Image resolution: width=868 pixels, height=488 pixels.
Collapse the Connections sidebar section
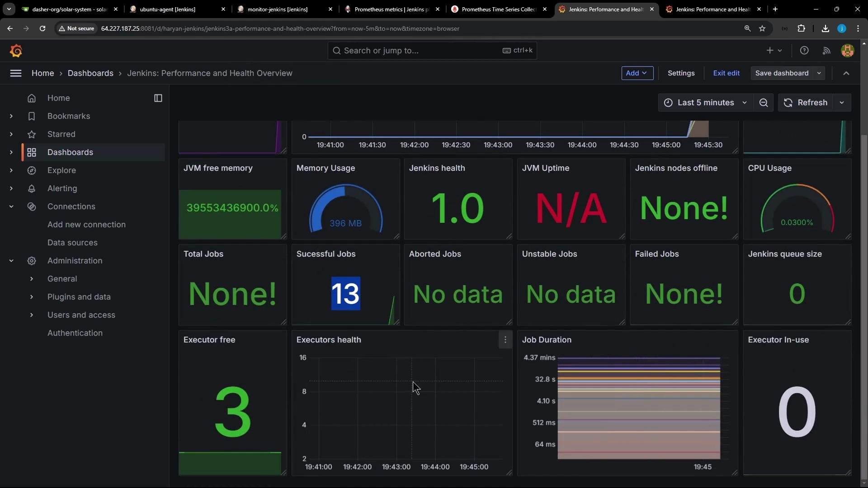[x=11, y=206]
